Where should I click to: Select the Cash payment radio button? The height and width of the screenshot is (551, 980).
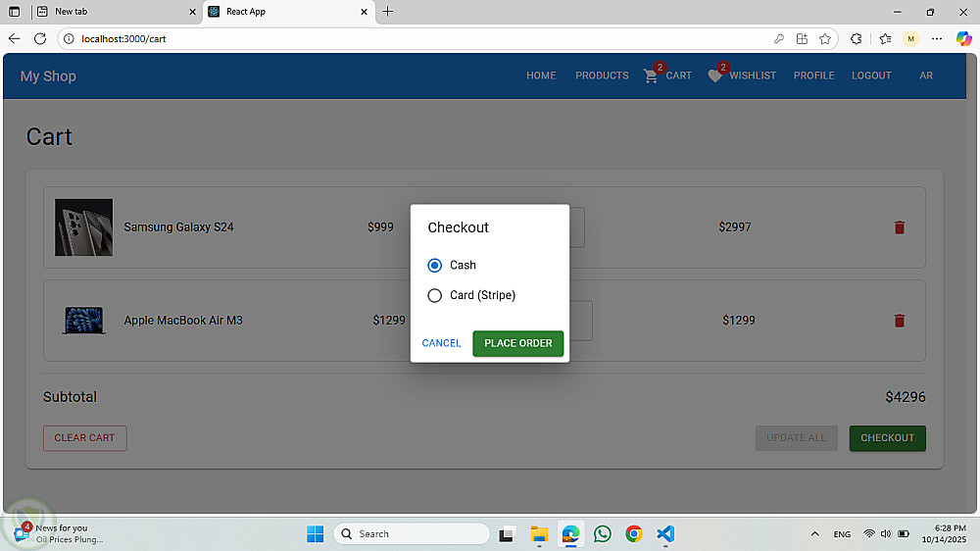(434, 265)
